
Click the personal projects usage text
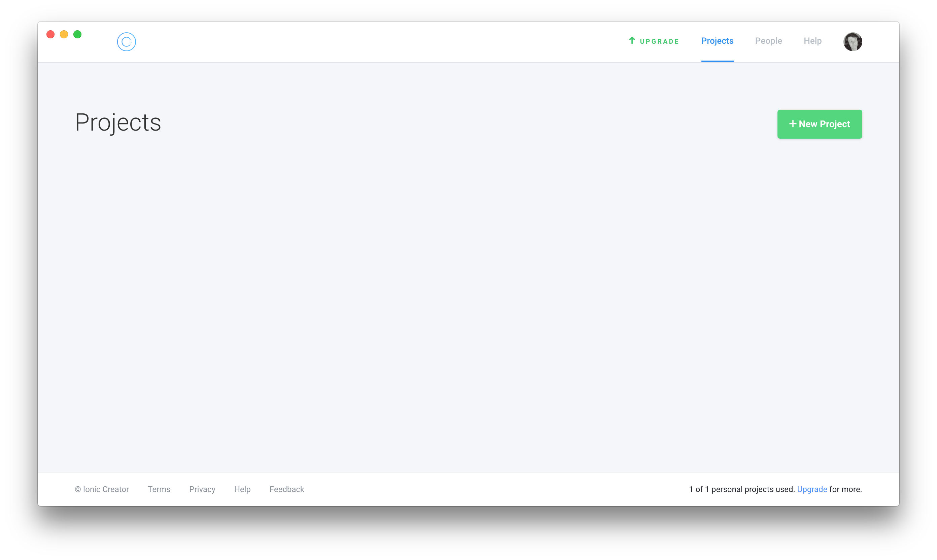tap(741, 489)
